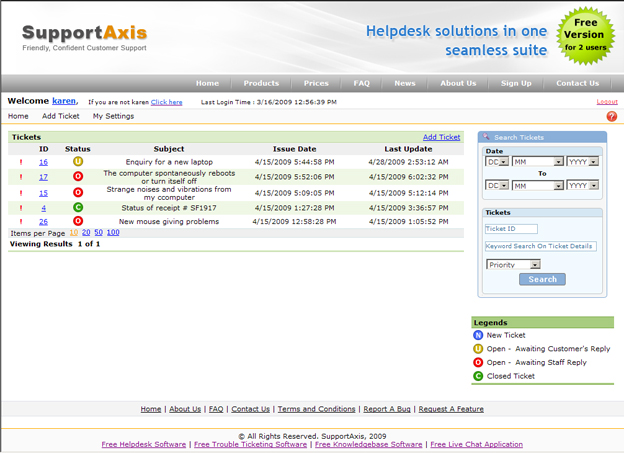Viewport: 624px width, 453px height.
Task: Click the Free Trouble Ticketing Software link
Action: click(x=250, y=444)
